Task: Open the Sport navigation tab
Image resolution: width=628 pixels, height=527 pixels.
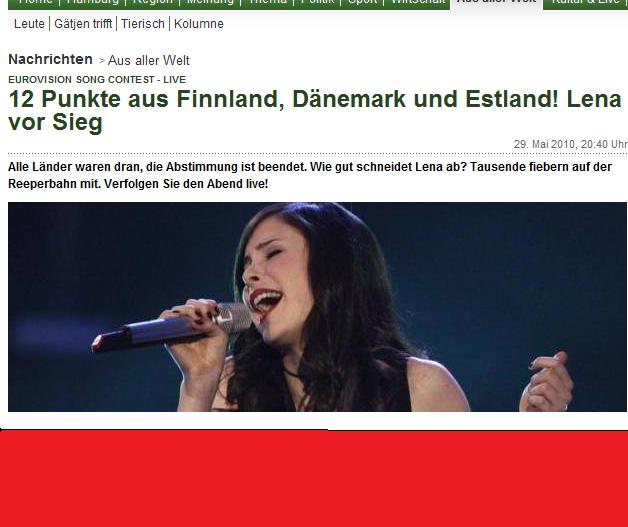Action: click(x=362, y=2)
